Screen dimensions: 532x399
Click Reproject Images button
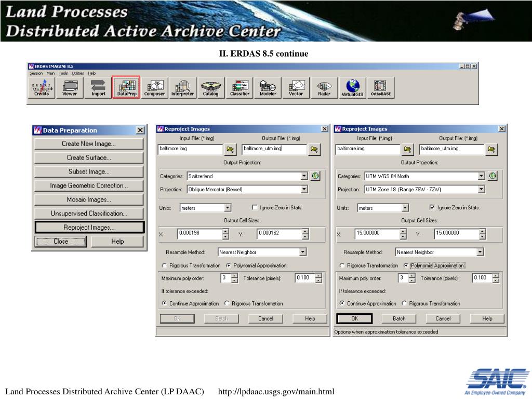89,228
